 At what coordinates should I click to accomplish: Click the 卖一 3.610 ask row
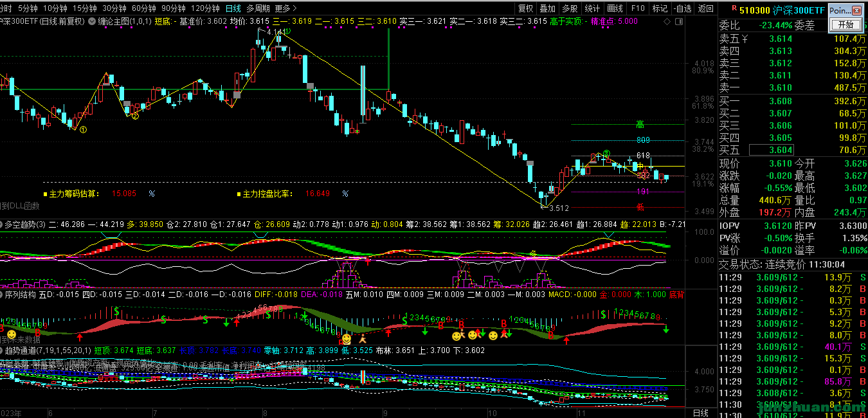point(793,87)
